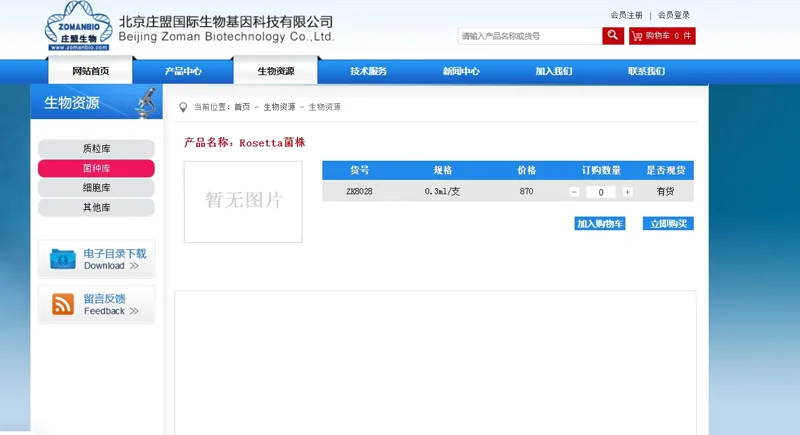Click the first 生物资源 breadcrumb link
This screenshot has height=435, width=800.
[x=280, y=107]
